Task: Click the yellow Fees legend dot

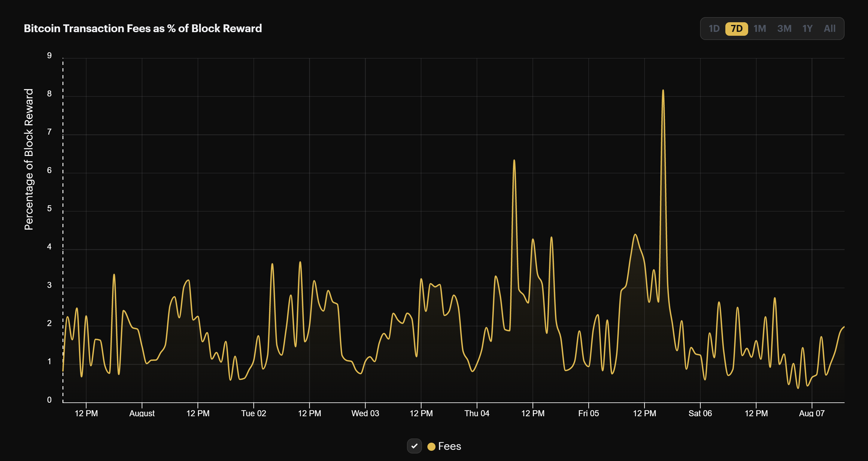Action: (431, 446)
